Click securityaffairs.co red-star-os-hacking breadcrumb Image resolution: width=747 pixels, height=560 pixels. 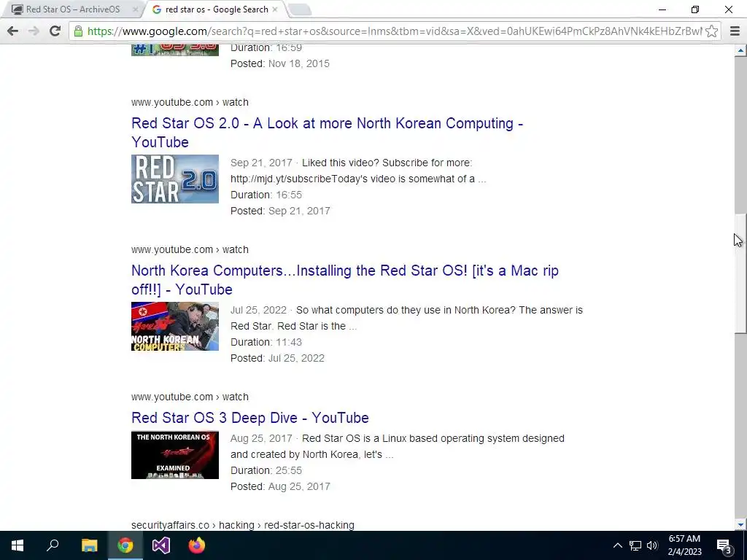tap(242, 525)
